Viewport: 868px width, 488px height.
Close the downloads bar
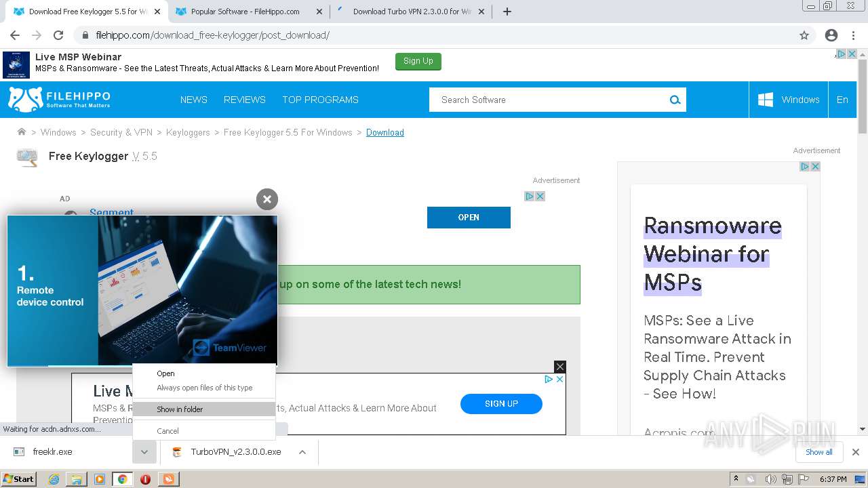855,452
